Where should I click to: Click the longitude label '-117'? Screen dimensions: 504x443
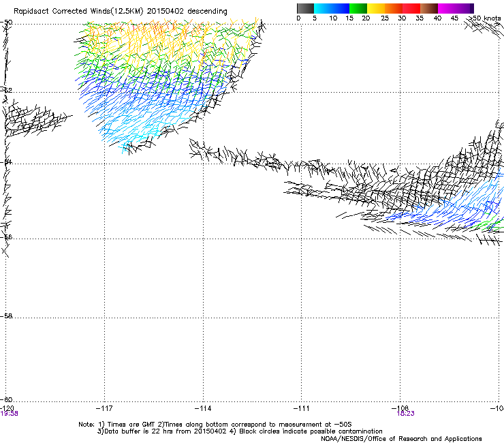pos(104,408)
